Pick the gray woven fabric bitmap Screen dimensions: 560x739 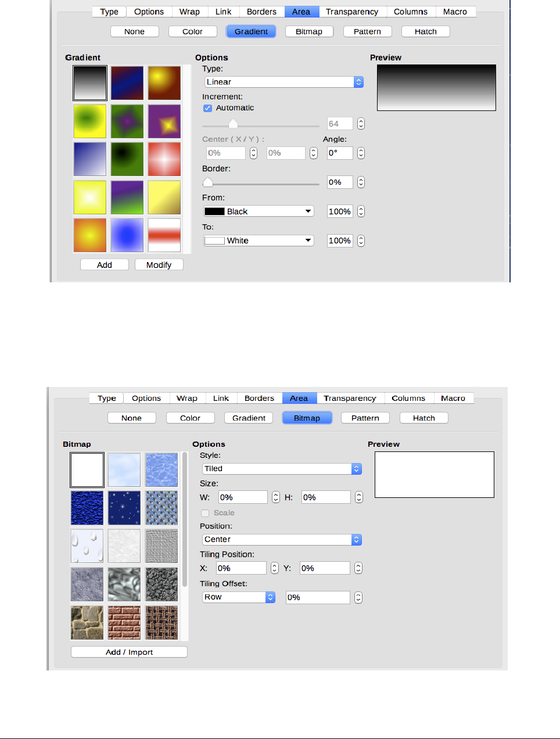(161, 546)
